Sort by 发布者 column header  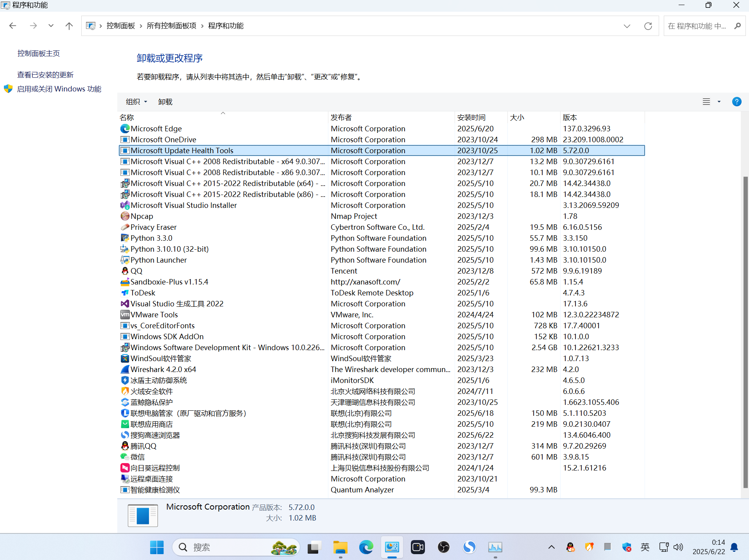[391, 117]
